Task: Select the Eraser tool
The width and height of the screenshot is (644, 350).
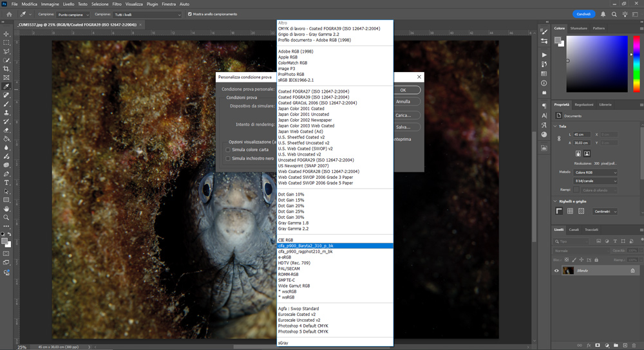Action: click(x=6, y=129)
